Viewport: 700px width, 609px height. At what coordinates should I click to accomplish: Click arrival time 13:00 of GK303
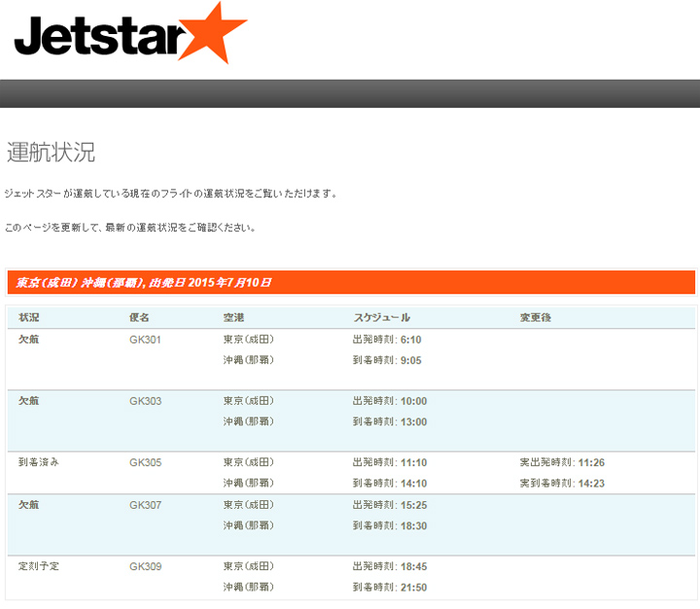click(414, 422)
